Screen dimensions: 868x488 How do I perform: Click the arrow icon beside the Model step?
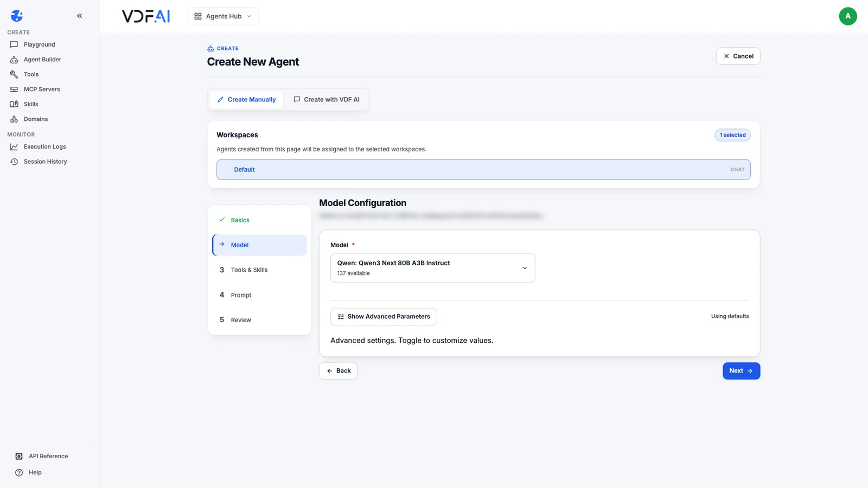222,245
